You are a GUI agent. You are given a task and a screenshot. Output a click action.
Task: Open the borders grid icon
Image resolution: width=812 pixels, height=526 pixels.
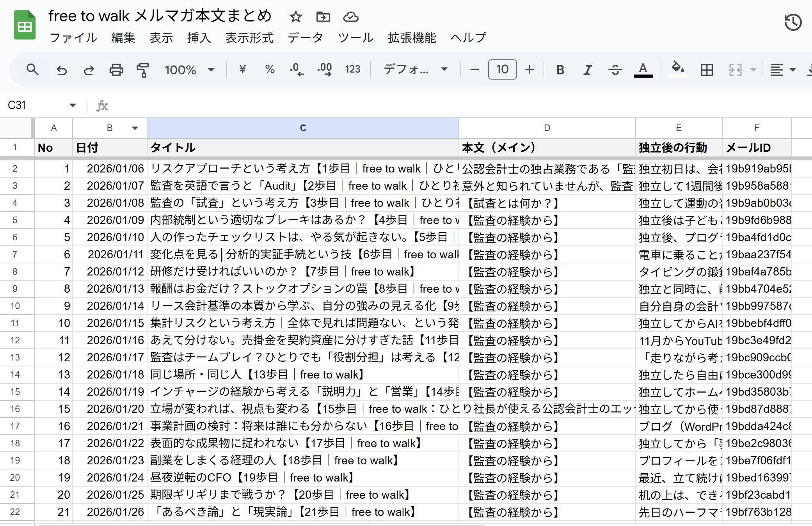707,70
